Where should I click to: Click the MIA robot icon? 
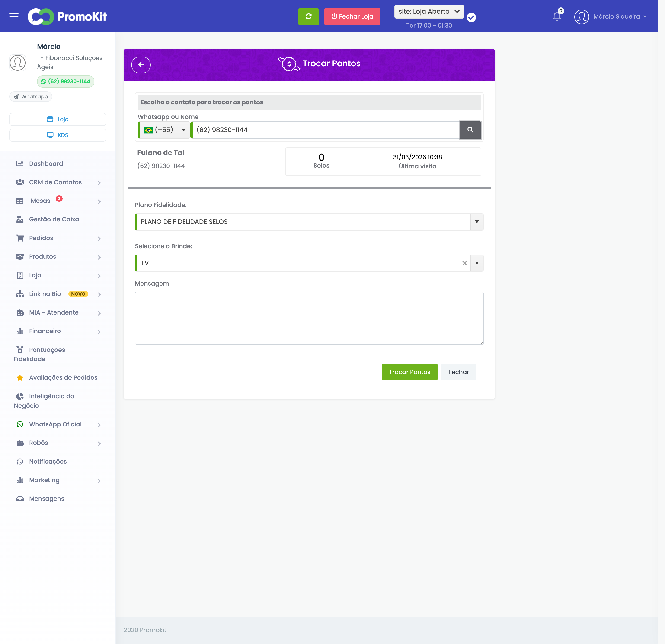click(x=20, y=312)
